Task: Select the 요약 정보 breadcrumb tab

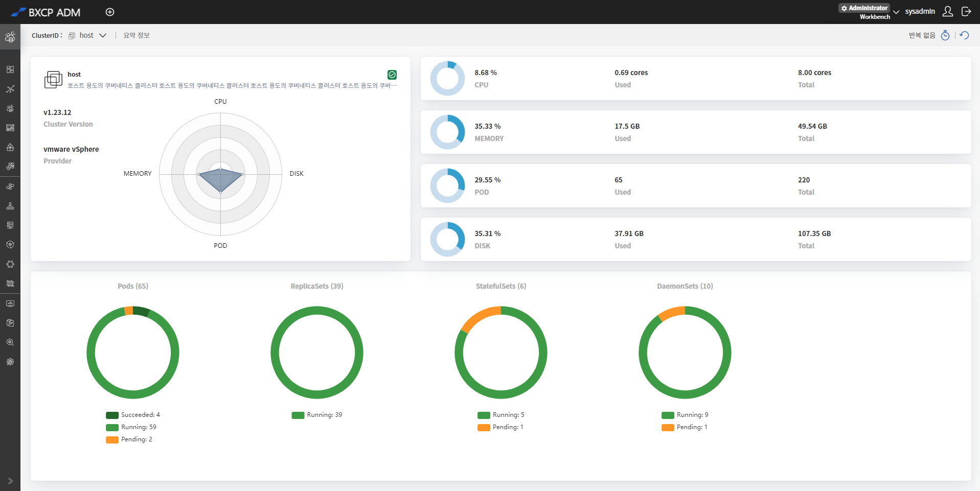Action: click(x=136, y=35)
